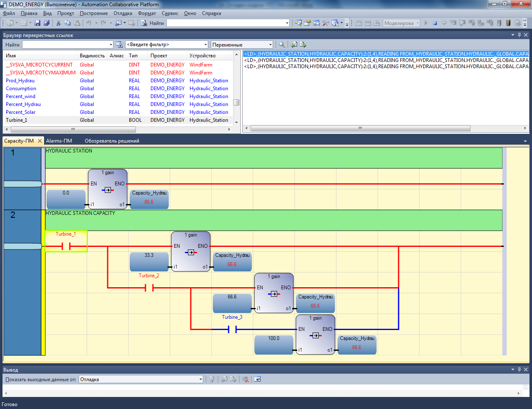Select the Percent_Solar variable row

(x=118, y=112)
